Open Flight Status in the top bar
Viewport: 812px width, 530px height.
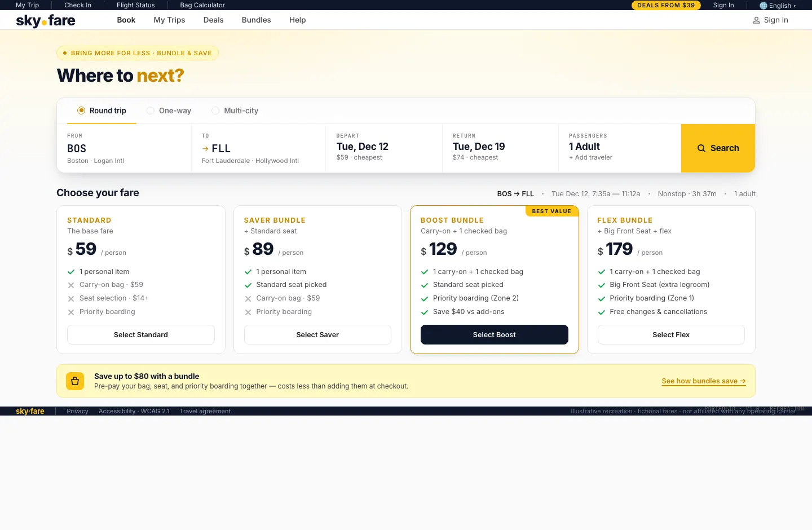pyautogui.click(x=135, y=5)
